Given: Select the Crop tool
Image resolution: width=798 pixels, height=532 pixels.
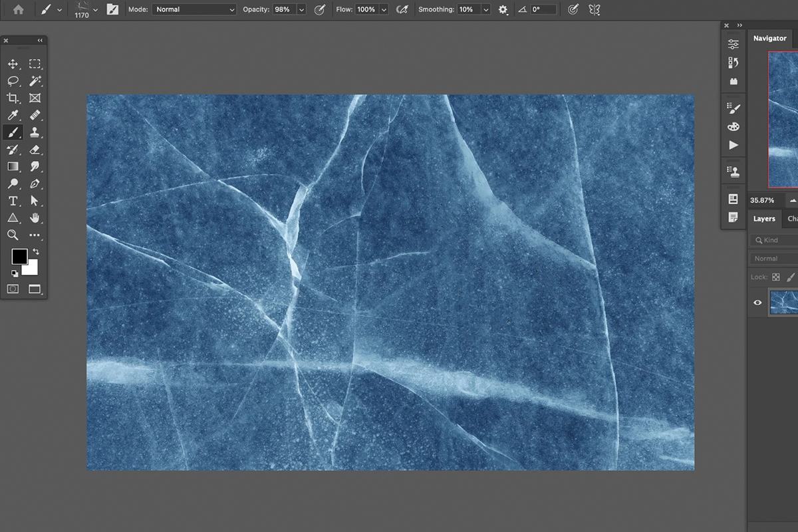Looking at the screenshot, I should tap(13, 98).
